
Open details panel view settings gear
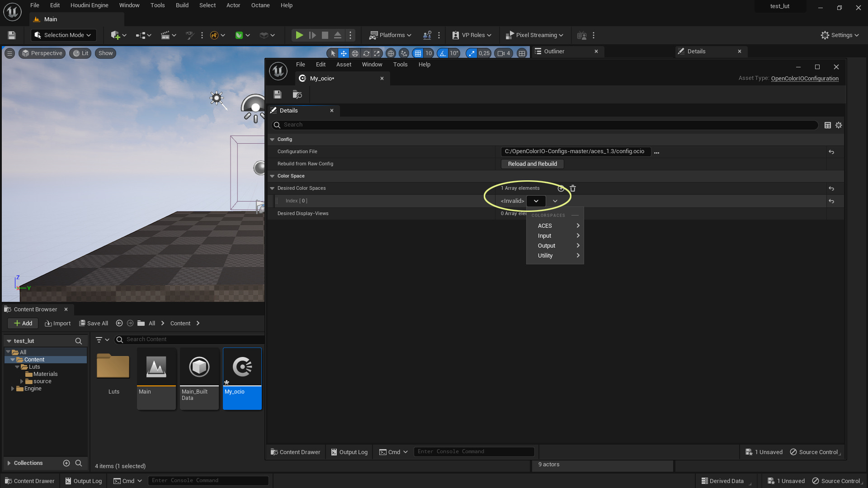(x=839, y=125)
